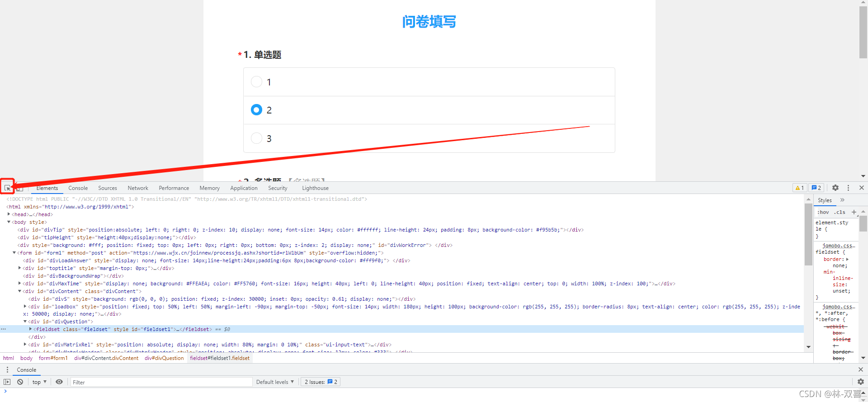
Task: Click fieldset#fieldset1.fieldset breadcrumb
Action: point(220,358)
